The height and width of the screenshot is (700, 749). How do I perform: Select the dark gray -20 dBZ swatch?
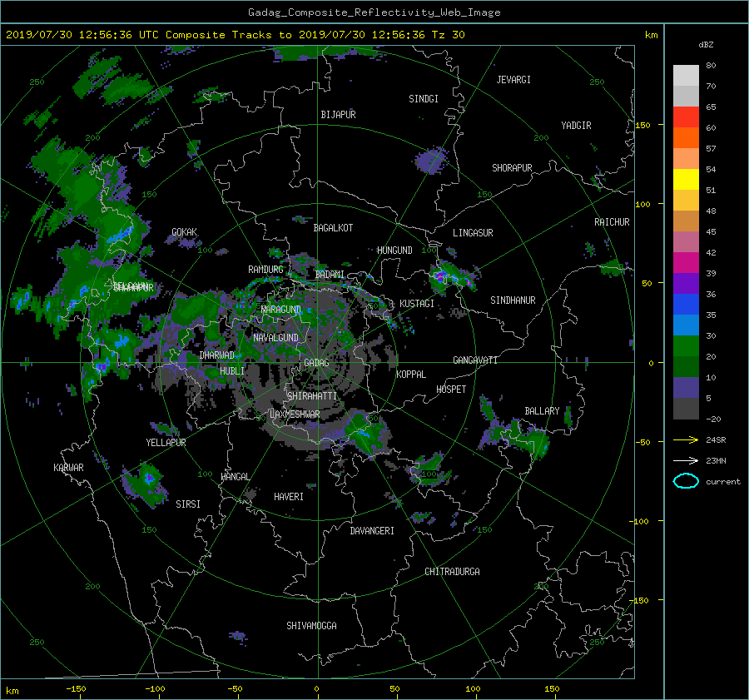686,409
